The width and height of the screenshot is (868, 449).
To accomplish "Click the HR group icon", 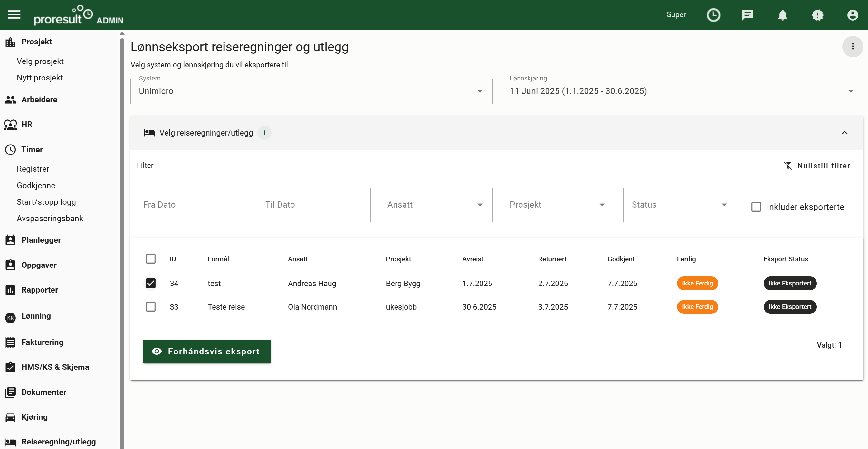I will pos(10,125).
